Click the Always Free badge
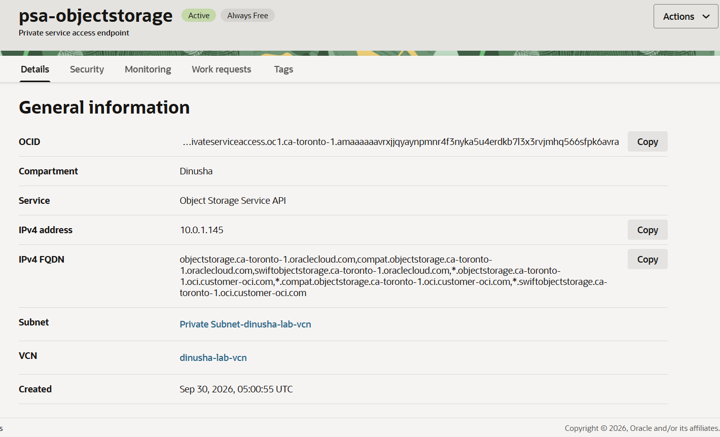720x437 pixels. [x=248, y=16]
